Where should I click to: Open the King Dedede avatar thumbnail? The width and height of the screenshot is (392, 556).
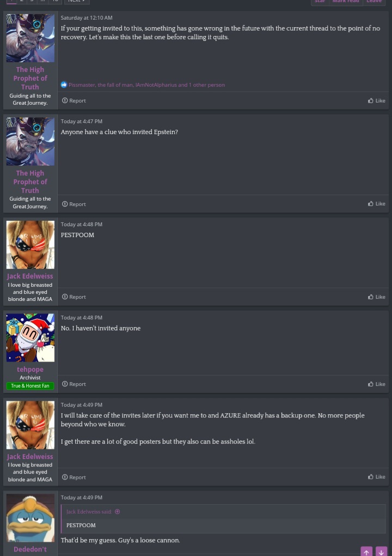[30, 518]
